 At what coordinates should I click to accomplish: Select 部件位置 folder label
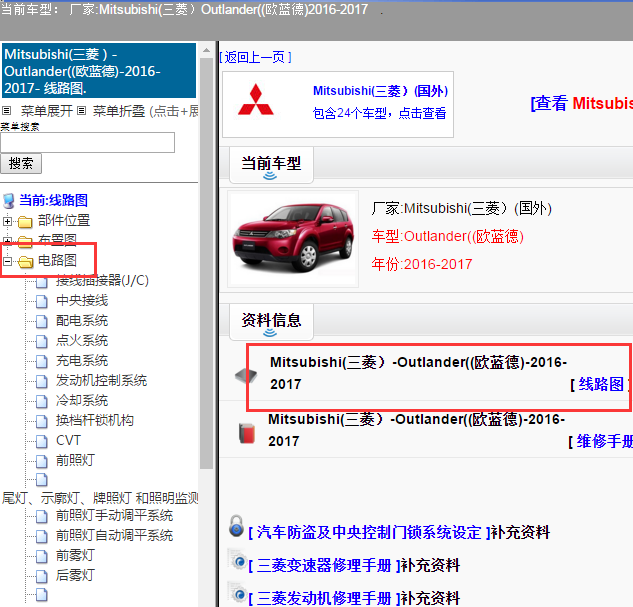(64, 220)
